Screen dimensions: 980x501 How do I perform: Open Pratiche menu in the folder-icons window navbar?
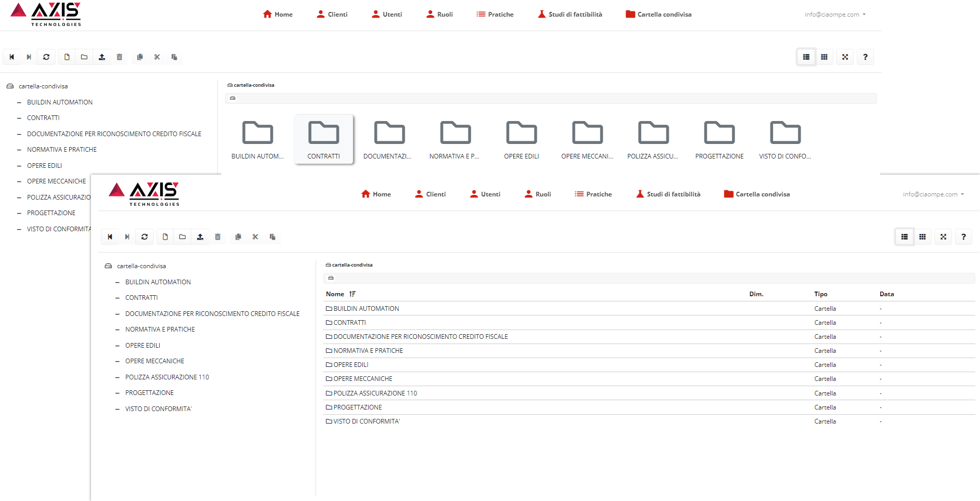[x=495, y=15]
